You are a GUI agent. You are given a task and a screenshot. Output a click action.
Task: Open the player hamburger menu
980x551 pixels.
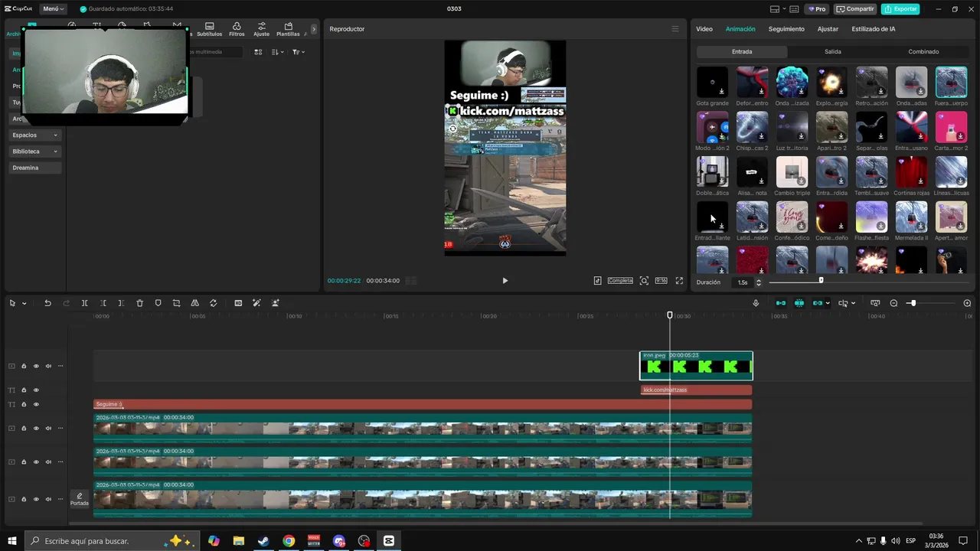(x=675, y=29)
